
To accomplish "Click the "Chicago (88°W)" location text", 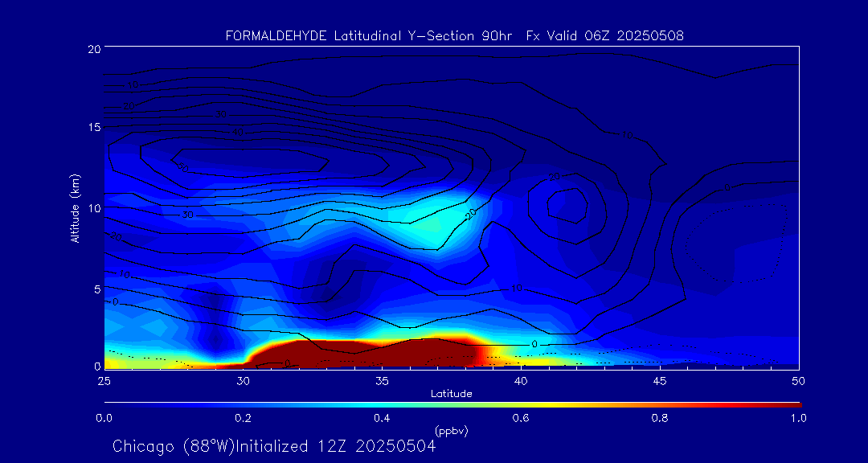I will [174, 446].
